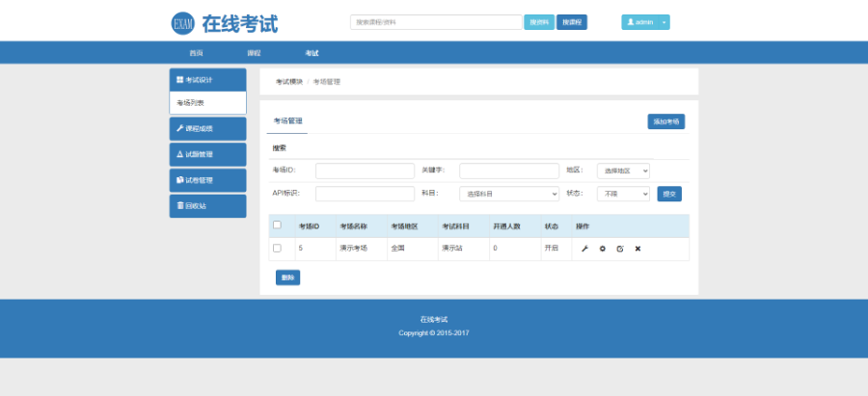Open 回收站 recycle bin in the sidebar
This screenshot has width=868, height=396.
click(207, 206)
